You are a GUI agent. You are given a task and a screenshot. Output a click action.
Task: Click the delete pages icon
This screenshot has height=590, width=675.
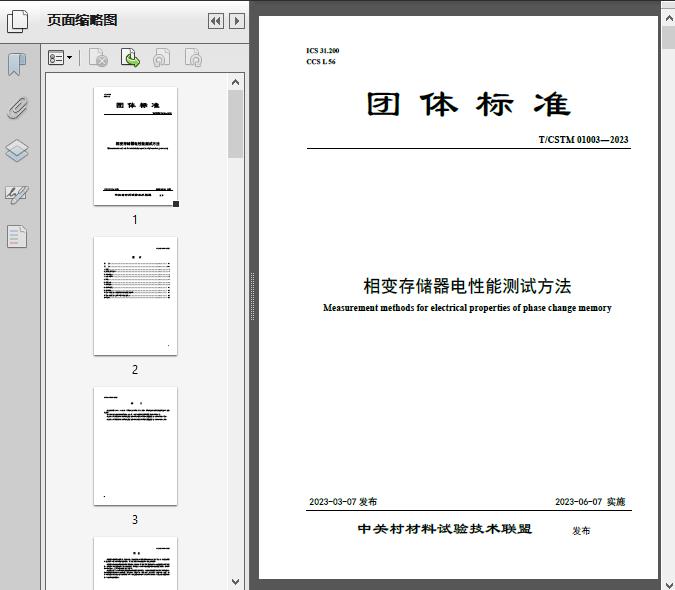coord(98,58)
